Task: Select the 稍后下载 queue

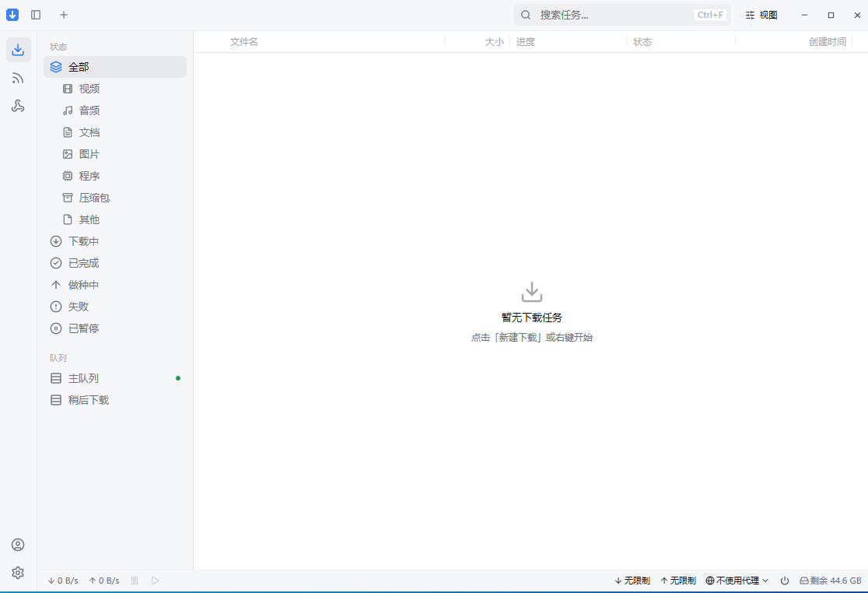Action: [x=115, y=400]
